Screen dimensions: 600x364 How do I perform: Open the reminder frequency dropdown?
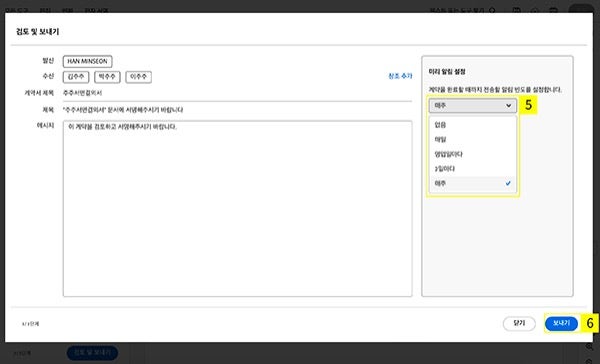[473, 106]
